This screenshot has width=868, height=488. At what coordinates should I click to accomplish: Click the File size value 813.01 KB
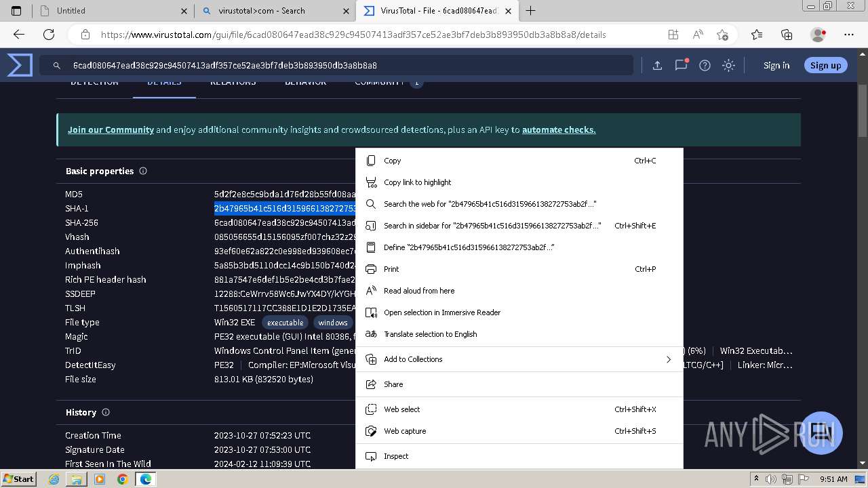pos(264,379)
